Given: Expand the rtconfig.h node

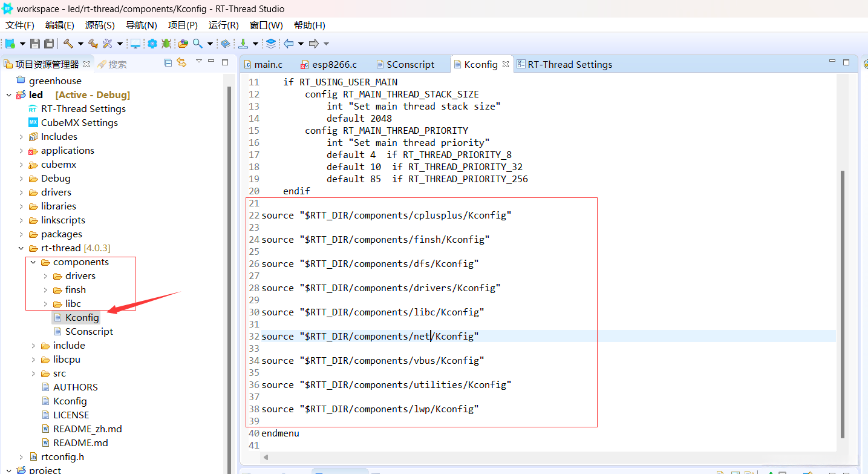Looking at the screenshot, I should pos(21,457).
